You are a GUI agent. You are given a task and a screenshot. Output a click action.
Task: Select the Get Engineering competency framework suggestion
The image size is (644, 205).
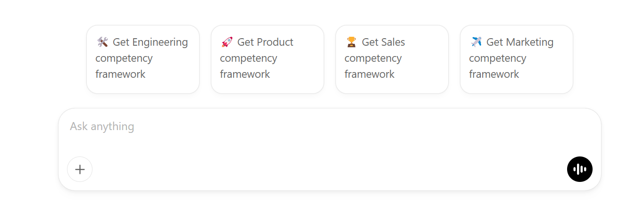[142, 59]
